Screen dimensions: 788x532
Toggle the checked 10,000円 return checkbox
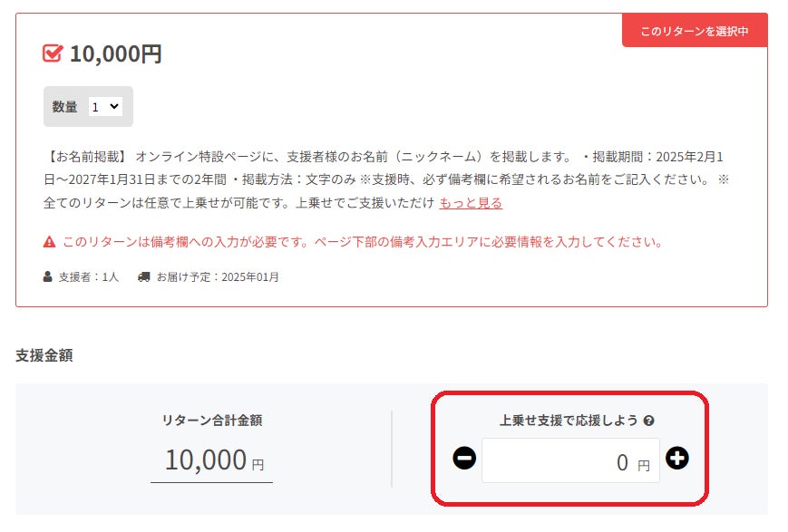coord(53,53)
